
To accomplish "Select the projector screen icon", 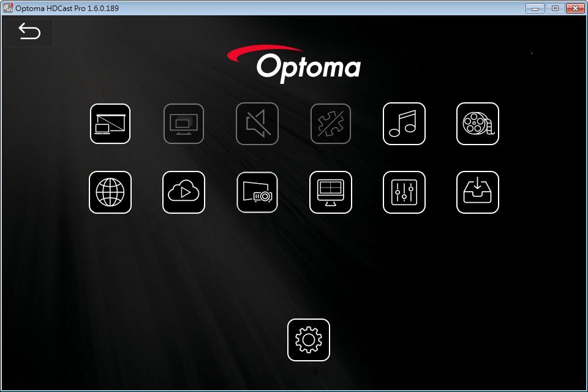I will coord(257,192).
